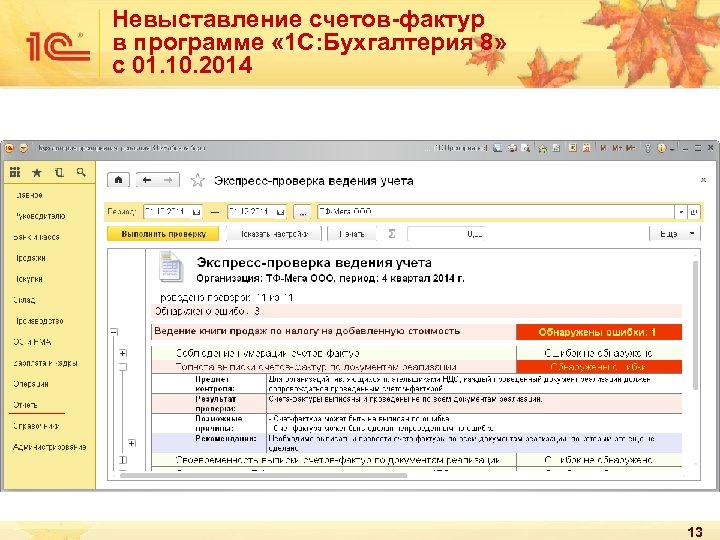This screenshot has height=540, width=720.
Task: Open calendar picker of period end date
Action: click(281, 212)
